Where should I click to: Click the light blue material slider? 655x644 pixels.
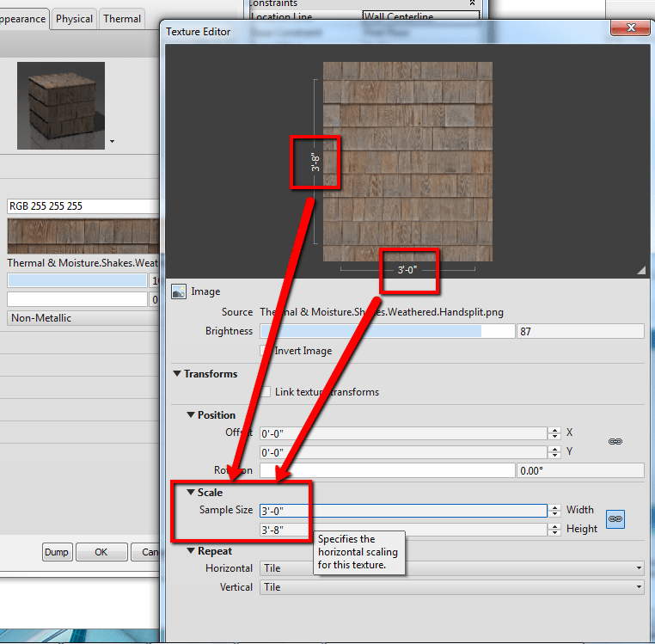click(x=77, y=280)
